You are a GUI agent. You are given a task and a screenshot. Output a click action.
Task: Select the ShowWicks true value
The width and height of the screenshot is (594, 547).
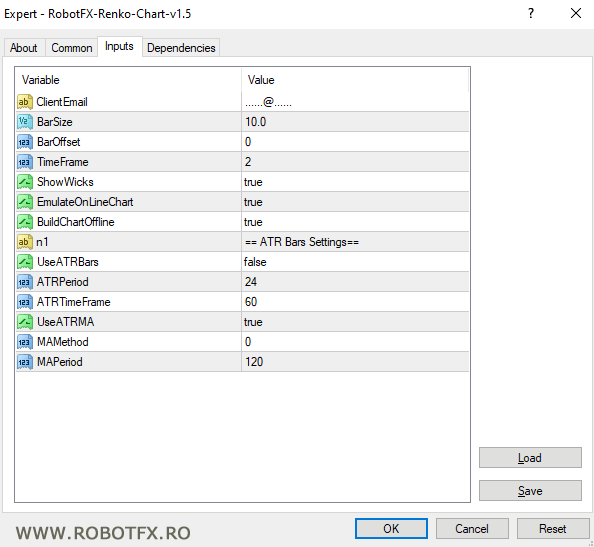point(253,182)
